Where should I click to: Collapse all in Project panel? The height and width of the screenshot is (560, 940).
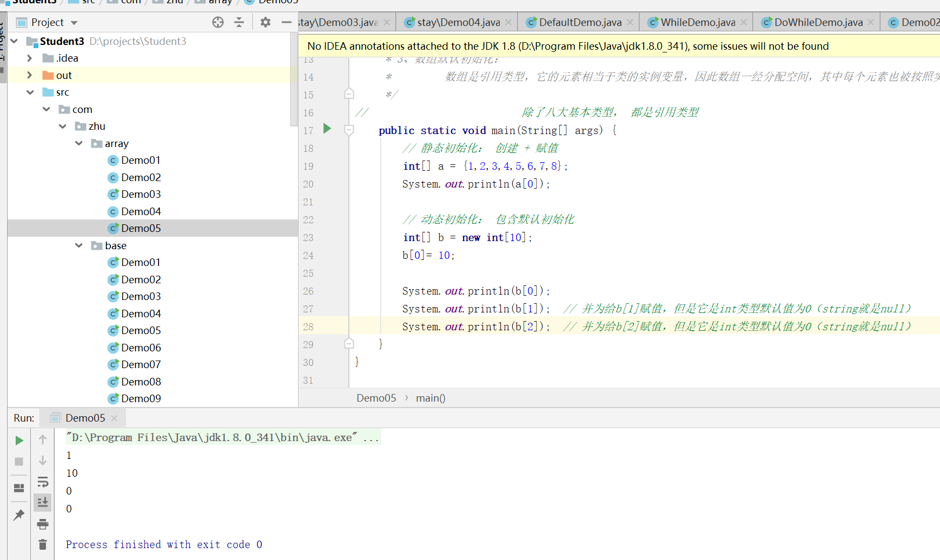(239, 22)
